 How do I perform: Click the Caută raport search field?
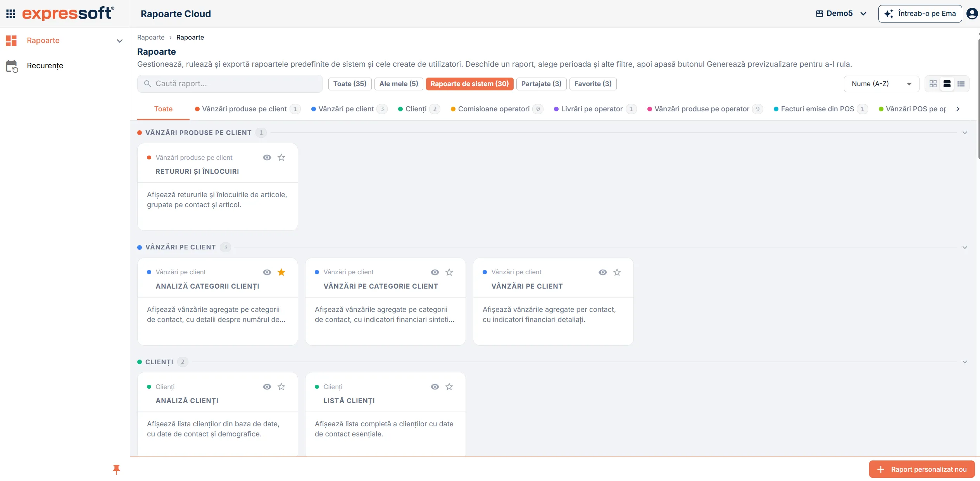coord(230,84)
